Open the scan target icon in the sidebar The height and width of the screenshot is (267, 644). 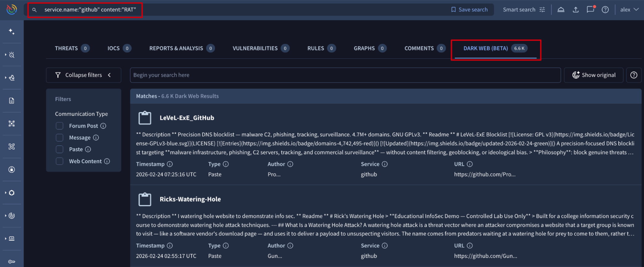[12, 146]
